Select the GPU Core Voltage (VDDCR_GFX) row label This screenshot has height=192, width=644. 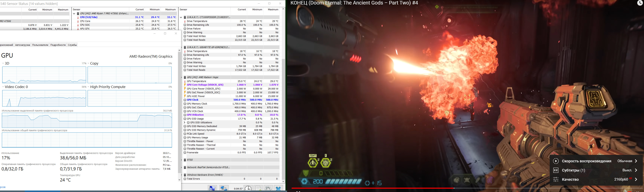[x=205, y=85]
